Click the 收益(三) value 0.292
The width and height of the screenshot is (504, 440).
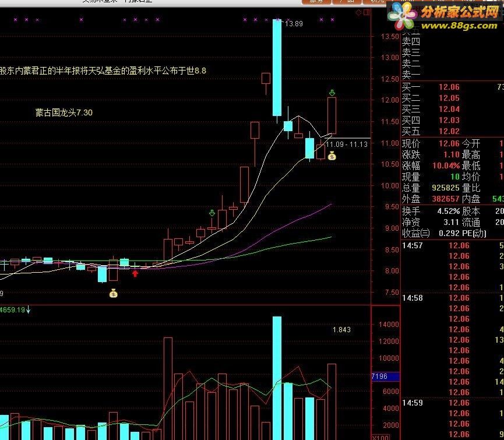click(449, 233)
